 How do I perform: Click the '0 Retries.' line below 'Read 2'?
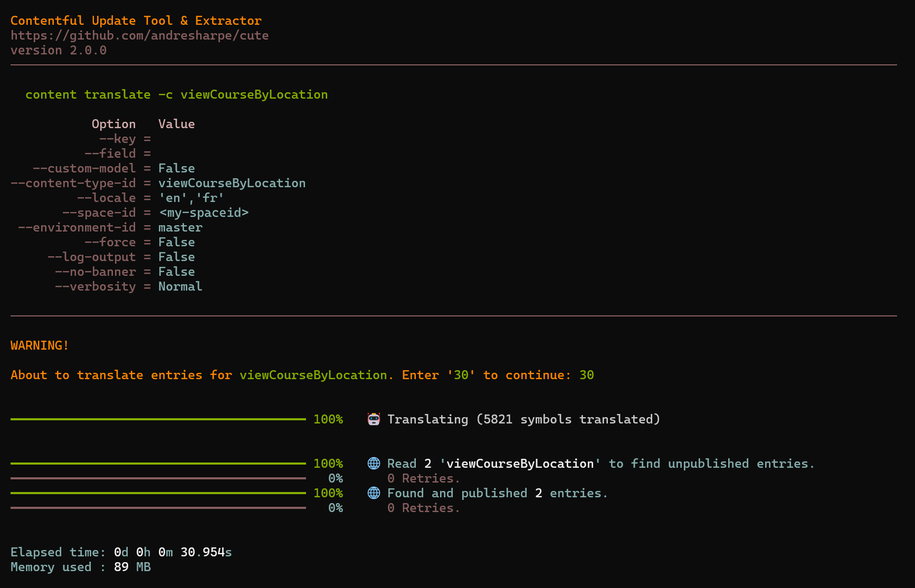(424, 478)
